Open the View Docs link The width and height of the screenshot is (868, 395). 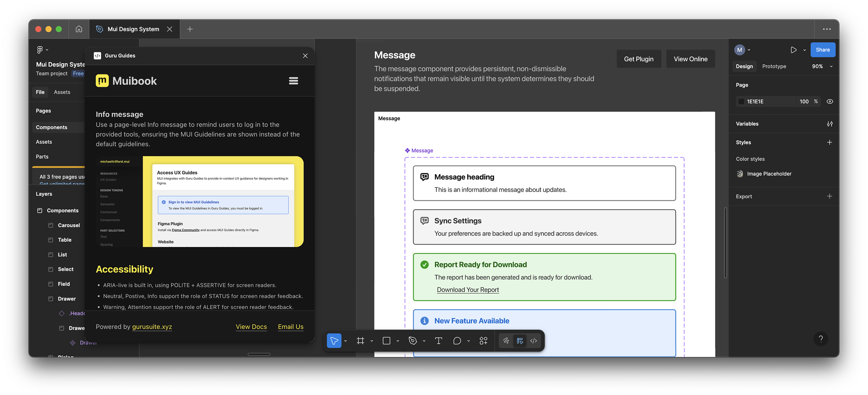[251, 327]
